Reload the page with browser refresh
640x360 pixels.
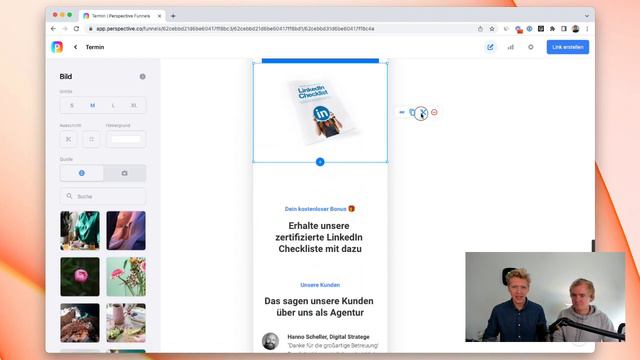pyautogui.click(x=76, y=29)
